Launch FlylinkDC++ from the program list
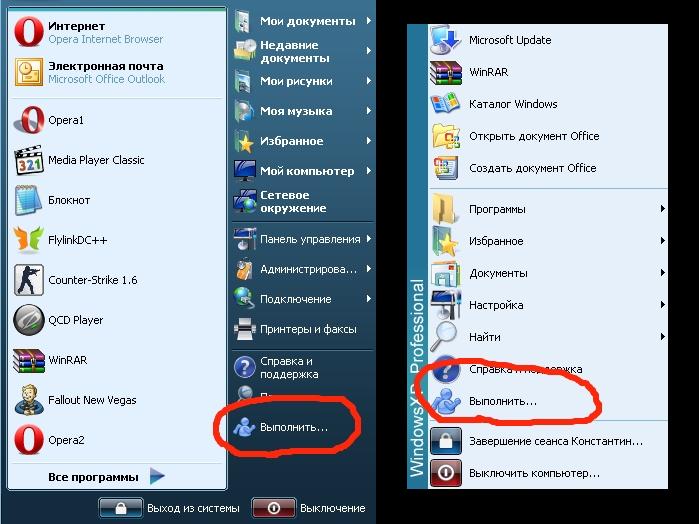This screenshot has width=699, height=524. (29, 240)
